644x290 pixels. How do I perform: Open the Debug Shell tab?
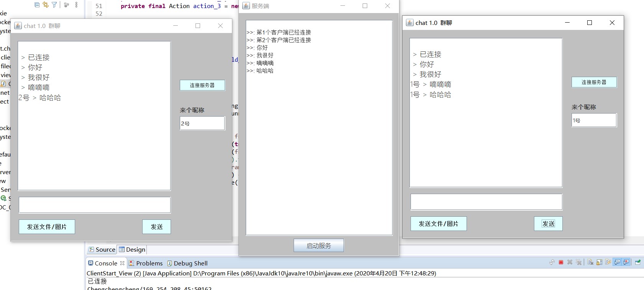click(x=187, y=263)
